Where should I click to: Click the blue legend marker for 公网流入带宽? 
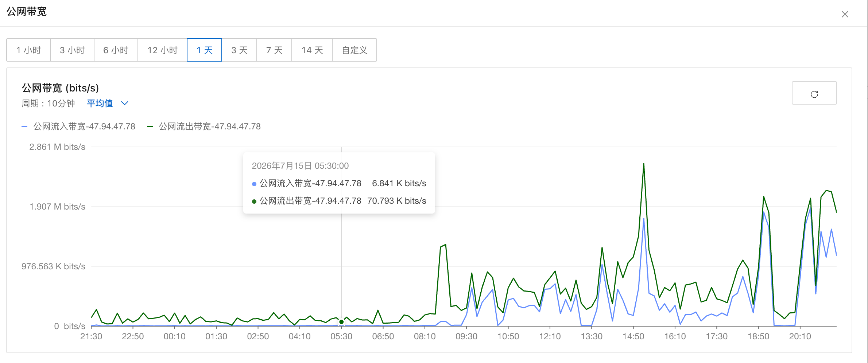pyautogui.click(x=24, y=126)
